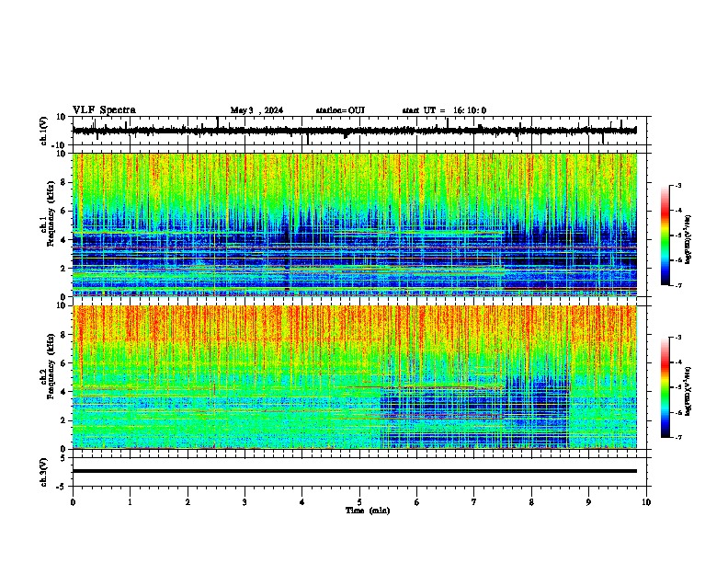Click the ch.2 spectrogram colorbar
The image size is (728, 563).
[x=665, y=387]
